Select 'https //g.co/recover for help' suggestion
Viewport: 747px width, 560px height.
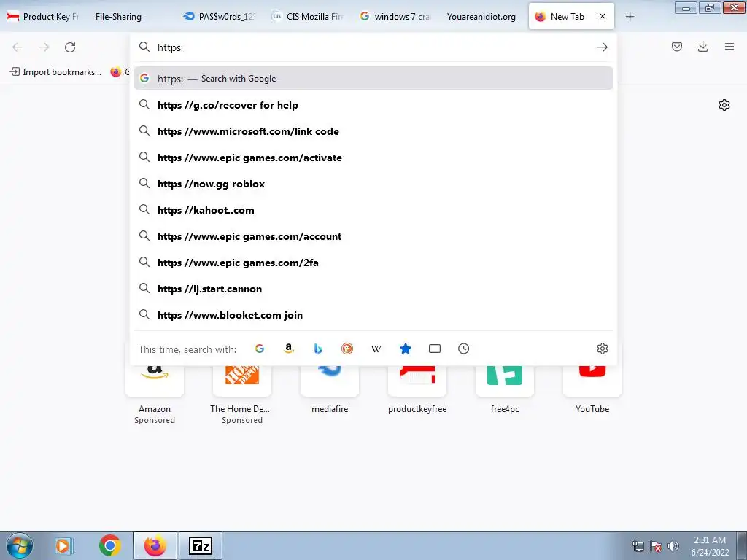pos(373,105)
